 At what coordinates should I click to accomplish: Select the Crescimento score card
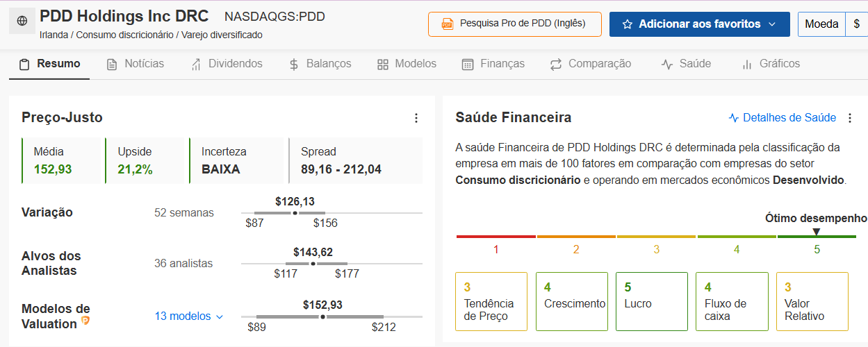[571, 301]
